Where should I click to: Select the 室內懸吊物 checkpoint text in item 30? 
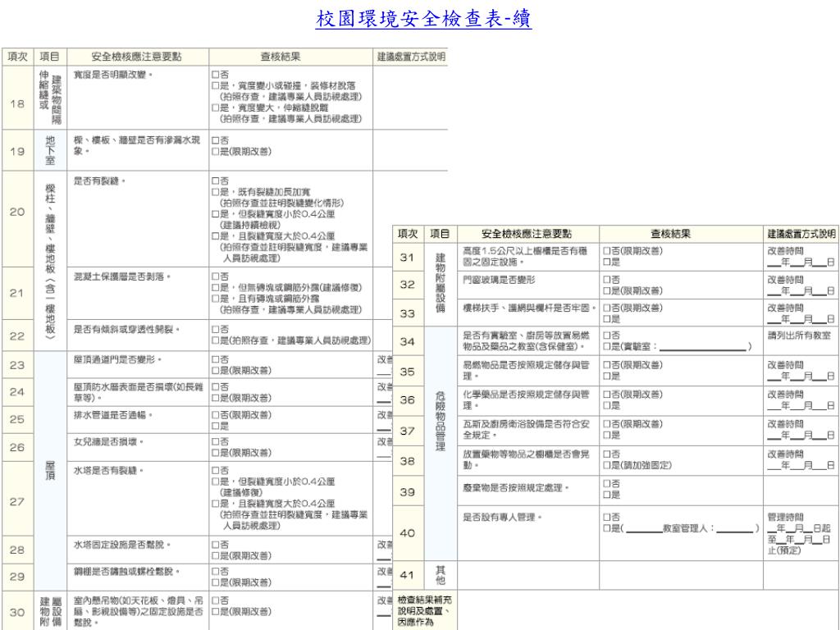pyautogui.click(x=138, y=611)
